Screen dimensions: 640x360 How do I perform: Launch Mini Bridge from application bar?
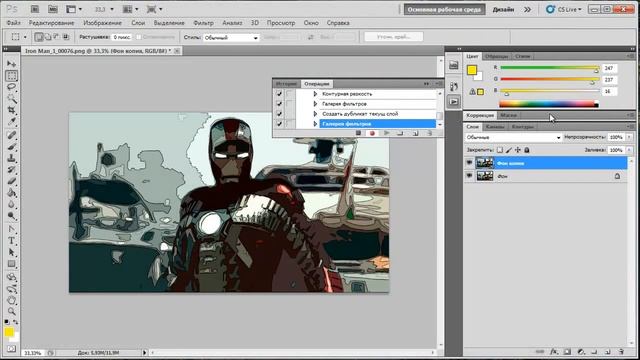click(53, 9)
